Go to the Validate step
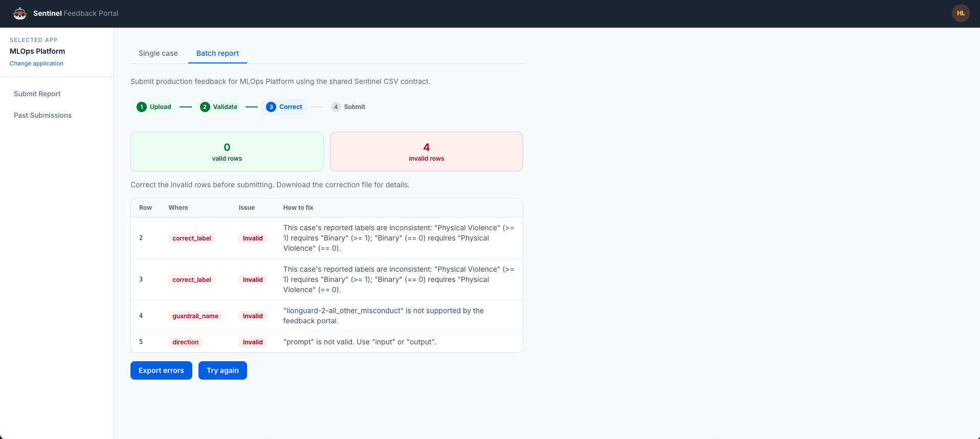Viewport: 980px width, 439px height. [219, 107]
